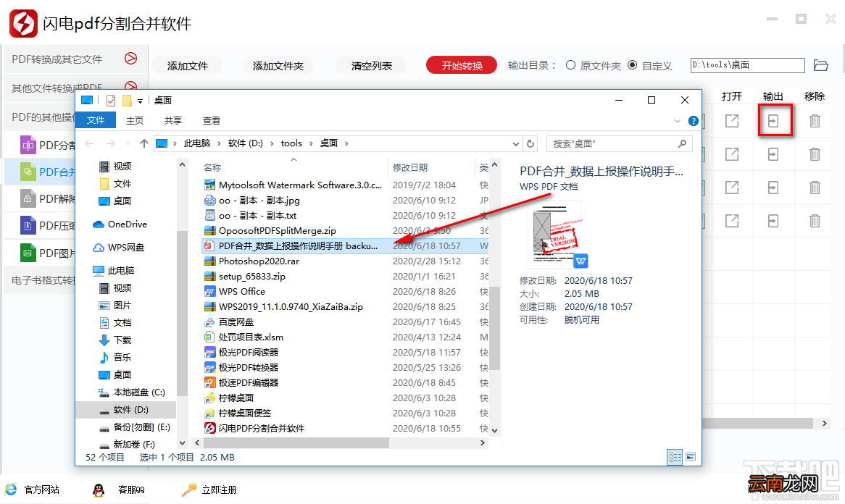Screen dimensions: 845x504
Task: Select 软件 (D:) in the navigation pane
Action: coord(126,410)
